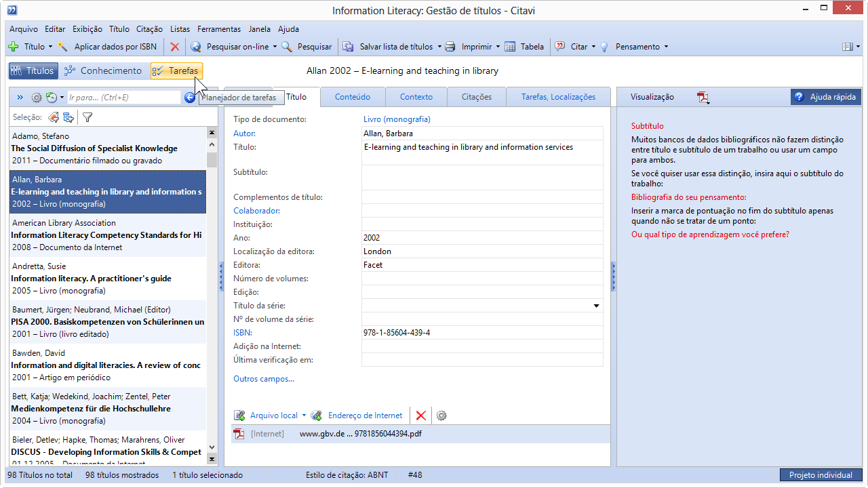Switch to Tarefas workspace

(x=176, y=70)
